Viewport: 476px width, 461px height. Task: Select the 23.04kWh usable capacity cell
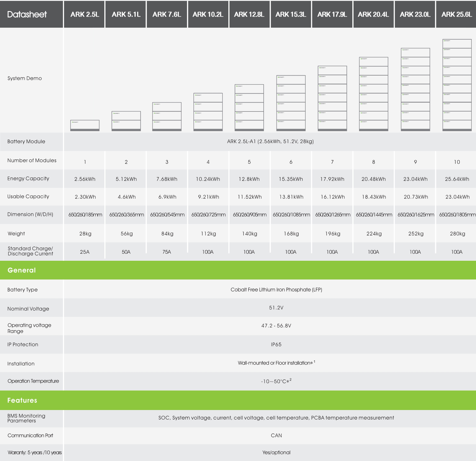click(457, 197)
